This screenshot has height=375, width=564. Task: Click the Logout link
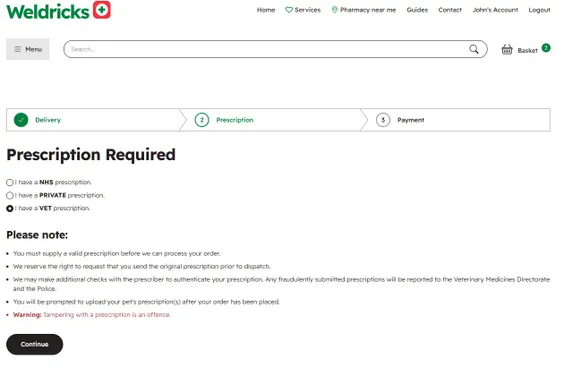(x=539, y=10)
